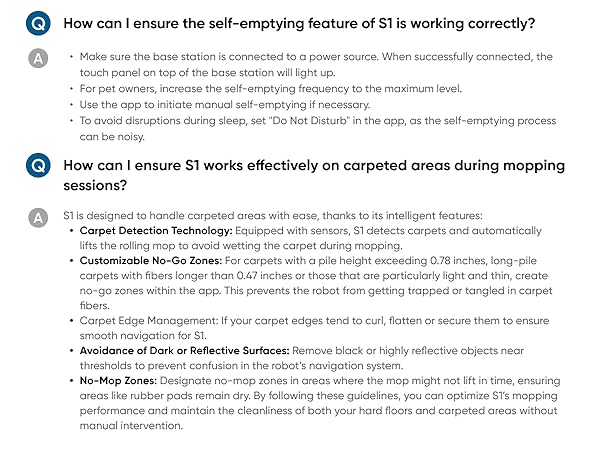Select "Avoidance of Dark or Reflective Surfaces" heading
This screenshot has width=600, height=450.
tap(185, 350)
